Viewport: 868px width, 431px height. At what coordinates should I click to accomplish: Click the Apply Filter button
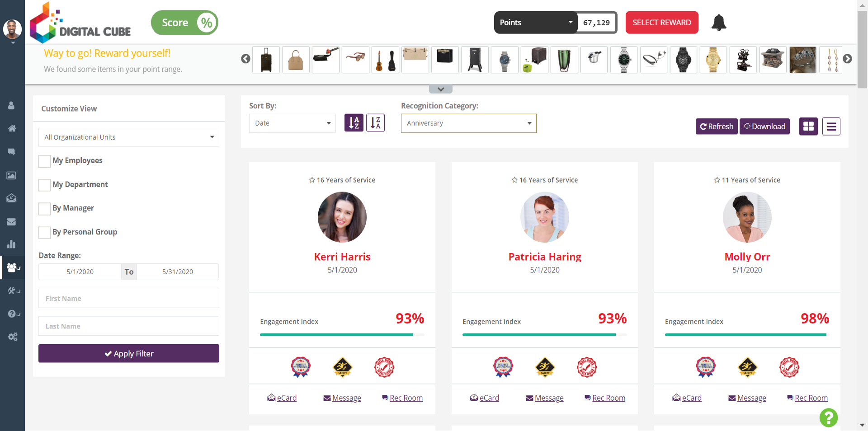129,353
